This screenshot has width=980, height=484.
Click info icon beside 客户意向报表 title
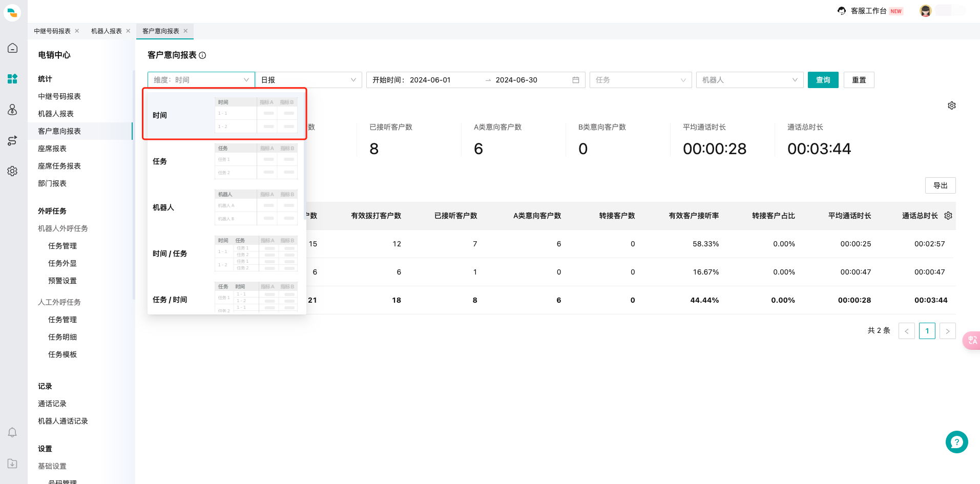(202, 55)
